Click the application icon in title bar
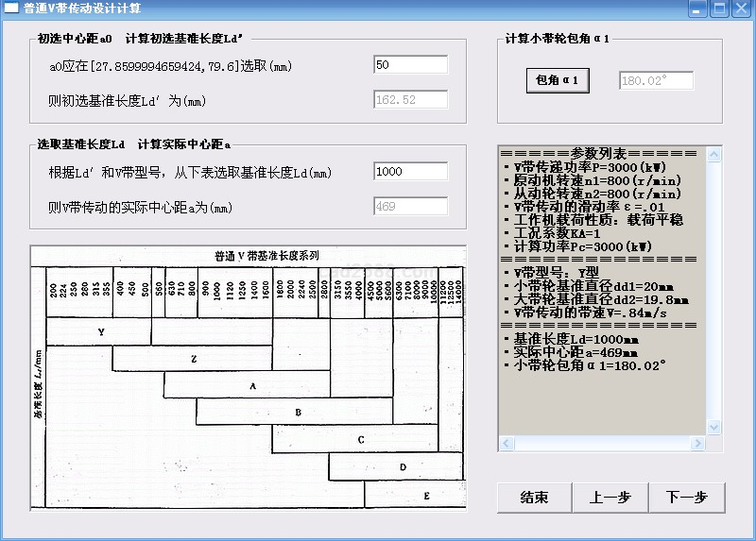 11,9
